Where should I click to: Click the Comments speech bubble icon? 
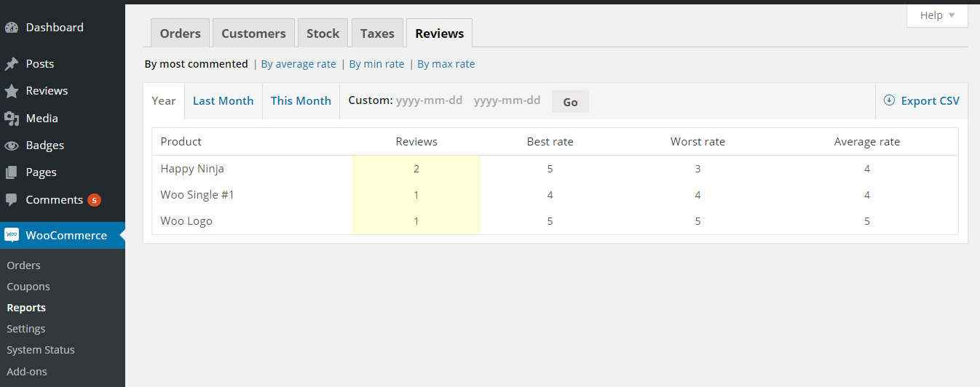(x=12, y=200)
